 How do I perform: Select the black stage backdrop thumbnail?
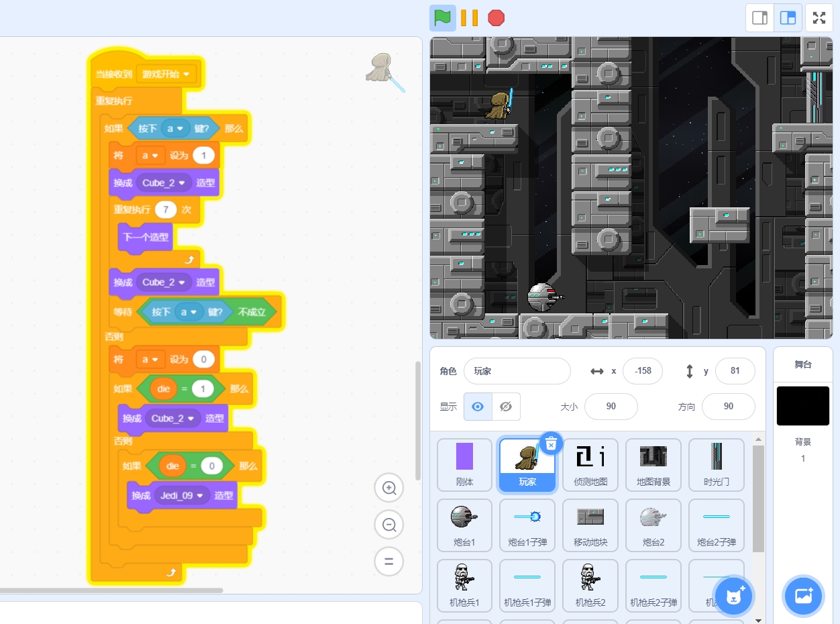pos(803,405)
